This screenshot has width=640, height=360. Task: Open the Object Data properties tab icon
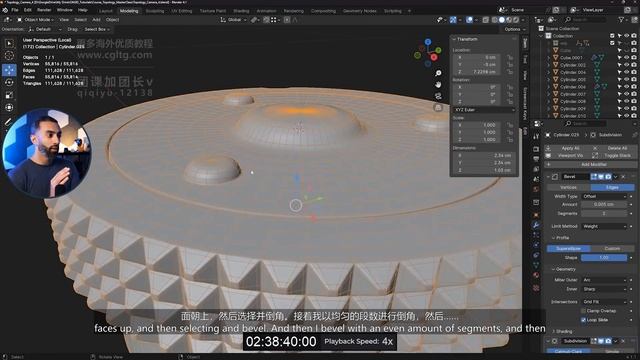coord(536,265)
